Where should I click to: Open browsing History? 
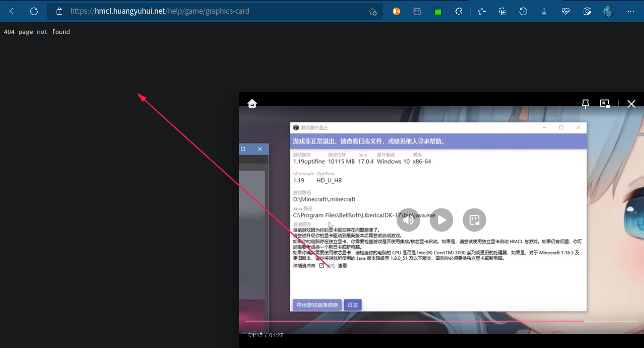pos(523,11)
